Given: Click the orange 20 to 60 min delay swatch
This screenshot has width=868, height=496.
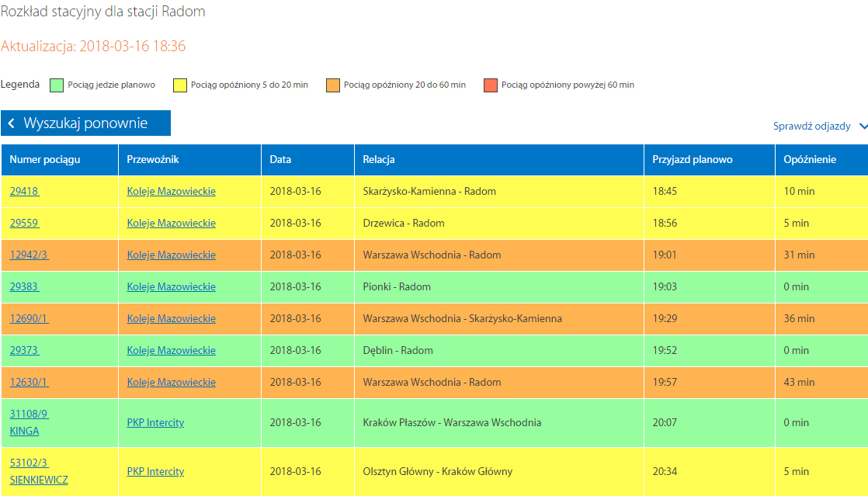Looking at the screenshot, I should click(332, 85).
